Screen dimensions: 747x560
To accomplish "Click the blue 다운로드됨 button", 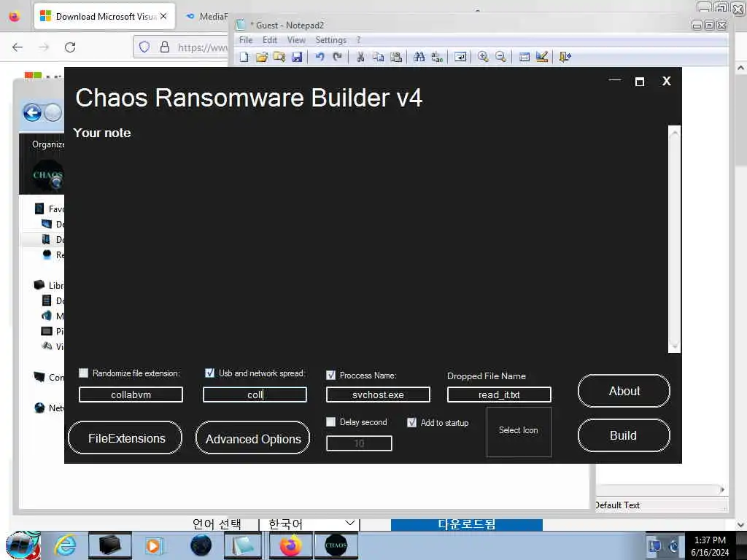I will tap(467, 524).
